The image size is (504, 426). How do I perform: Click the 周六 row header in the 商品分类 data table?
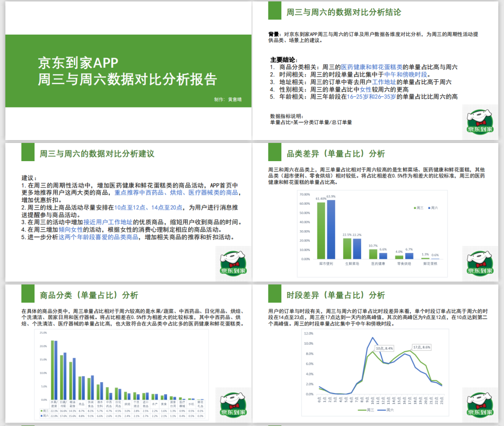(x=44, y=416)
